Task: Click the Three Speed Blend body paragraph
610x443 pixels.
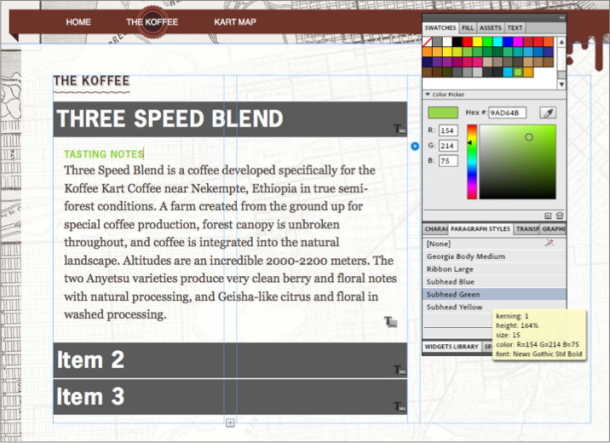Action: point(230,242)
